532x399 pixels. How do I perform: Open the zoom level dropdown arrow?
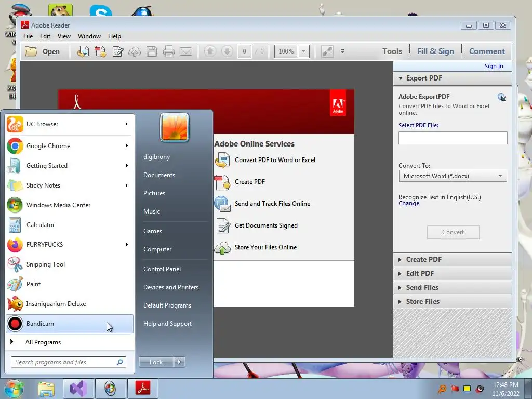tap(303, 51)
